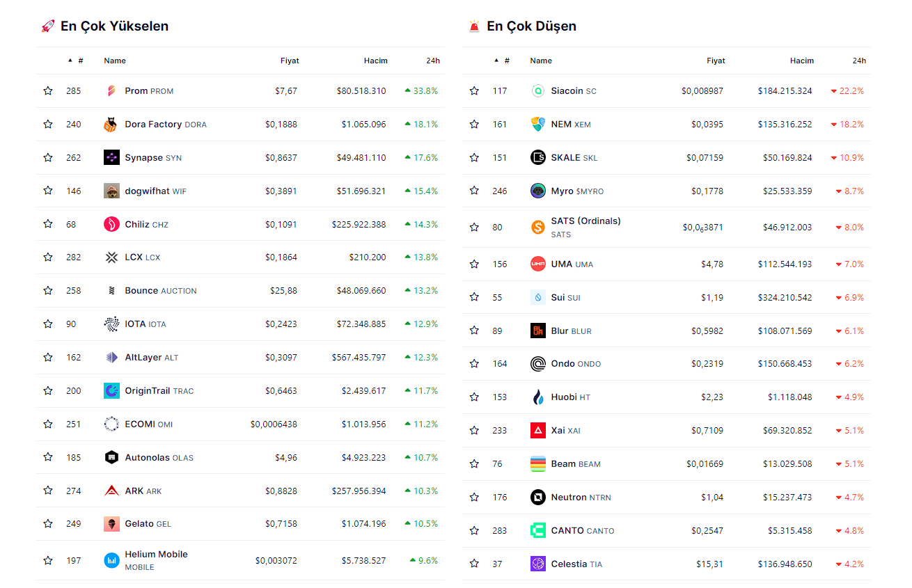Screen dimensions: 912x588
Task: Click the Ondo circular logo icon
Action: tap(537, 364)
